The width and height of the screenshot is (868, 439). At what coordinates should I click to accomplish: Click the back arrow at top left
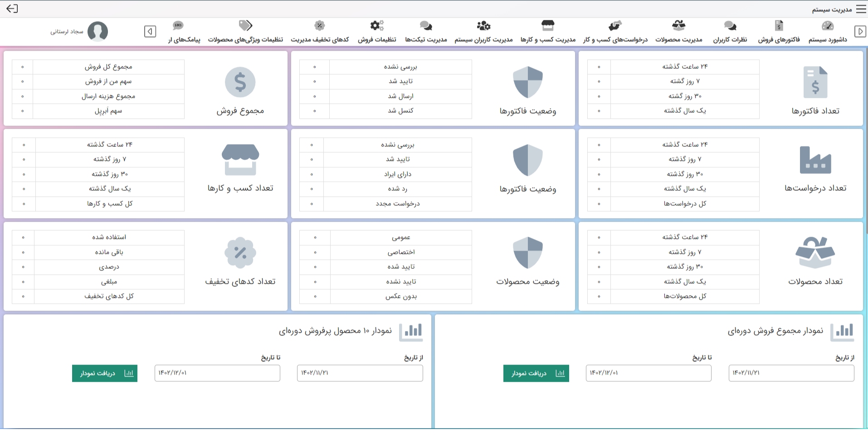(x=12, y=9)
